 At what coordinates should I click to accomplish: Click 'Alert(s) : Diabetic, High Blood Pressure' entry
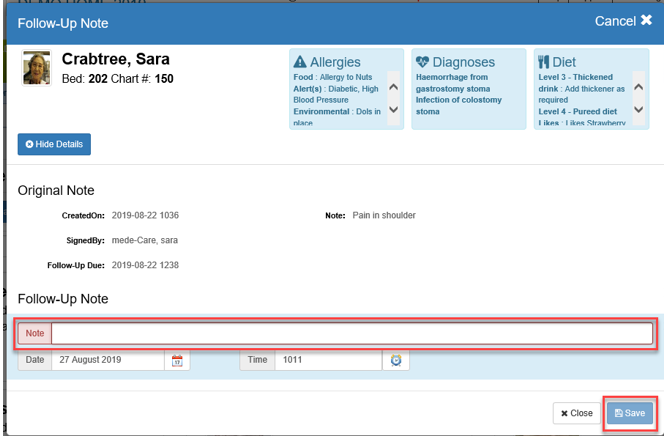[x=336, y=94]
